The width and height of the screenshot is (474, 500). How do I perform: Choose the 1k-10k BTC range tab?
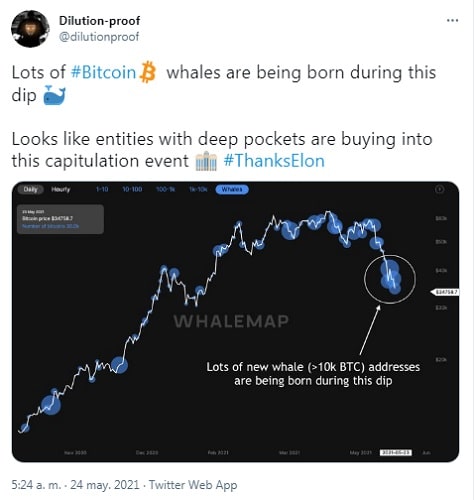coord(198,189)
